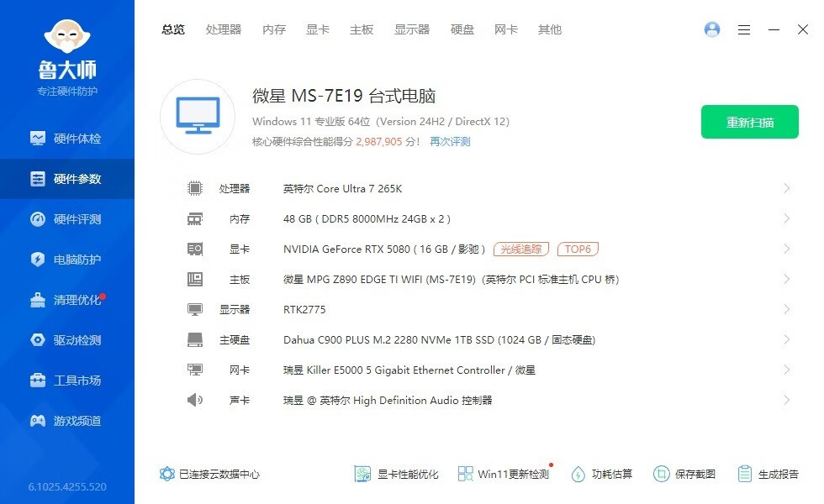The width and height of the screenshot is (824, 504).
Task: Open 游戏频道 gamepad section
Action: tap(66, 421)
